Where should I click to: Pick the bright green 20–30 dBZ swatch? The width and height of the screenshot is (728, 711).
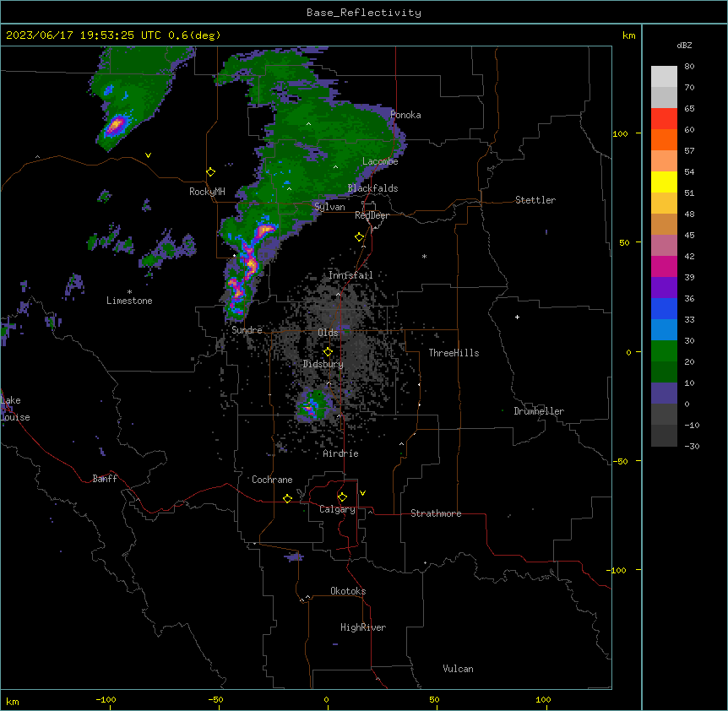(664, 351)
